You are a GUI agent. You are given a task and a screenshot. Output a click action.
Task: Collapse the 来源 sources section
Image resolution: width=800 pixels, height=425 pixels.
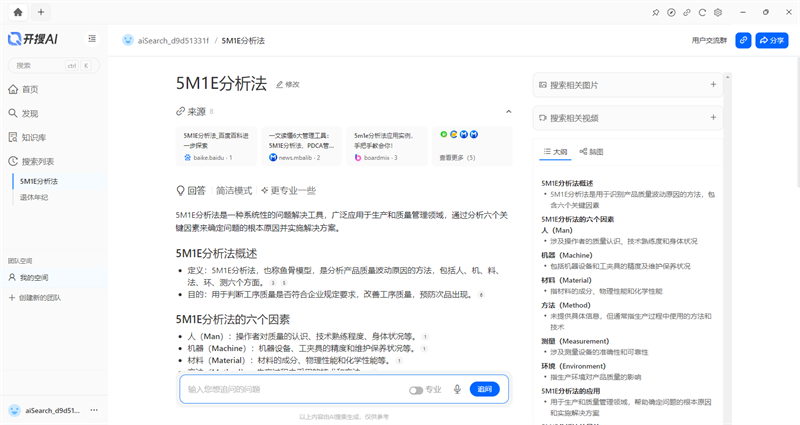tap(508, 111)
